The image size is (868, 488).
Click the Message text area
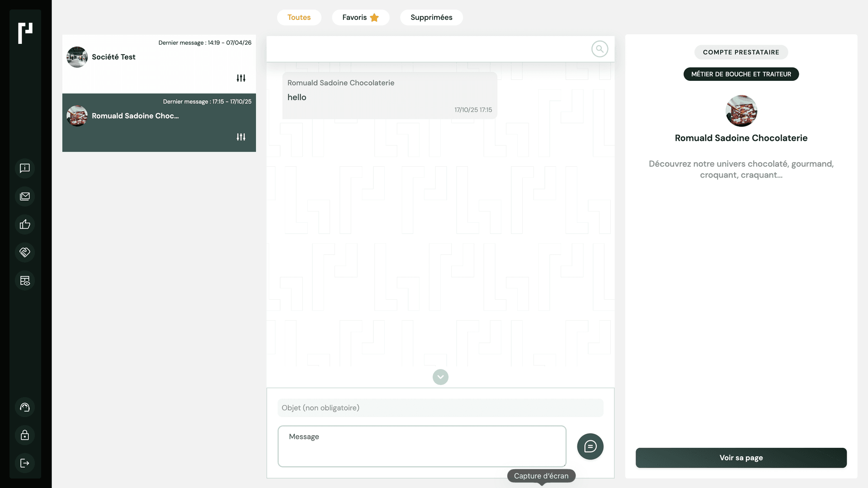pyautogui.click(x=422, y=446)
